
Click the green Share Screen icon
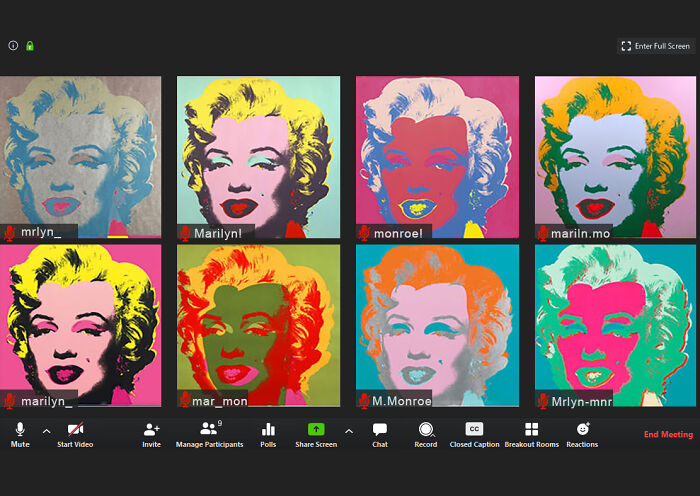[316, 429]
